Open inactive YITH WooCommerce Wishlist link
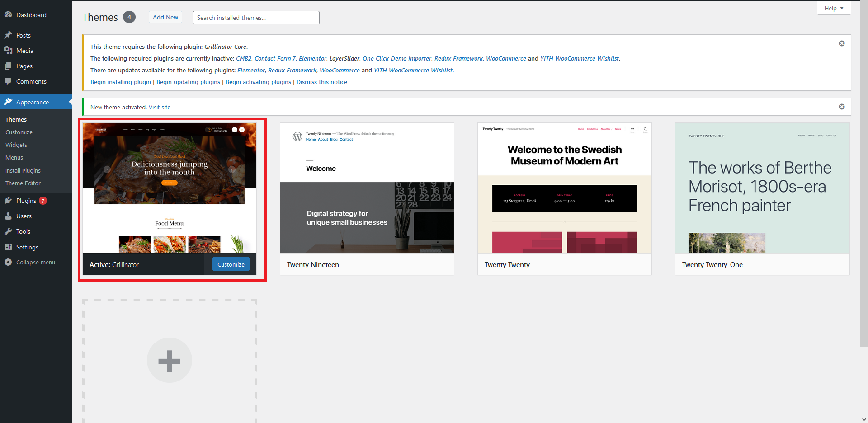The height and width of the screenshot is (423, 868). [x=580, y=58]
